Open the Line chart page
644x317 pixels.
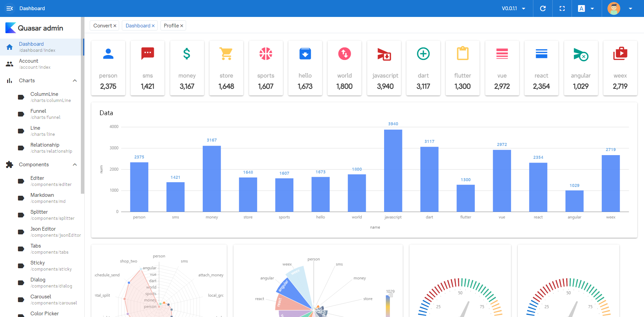tap(41, 131)
